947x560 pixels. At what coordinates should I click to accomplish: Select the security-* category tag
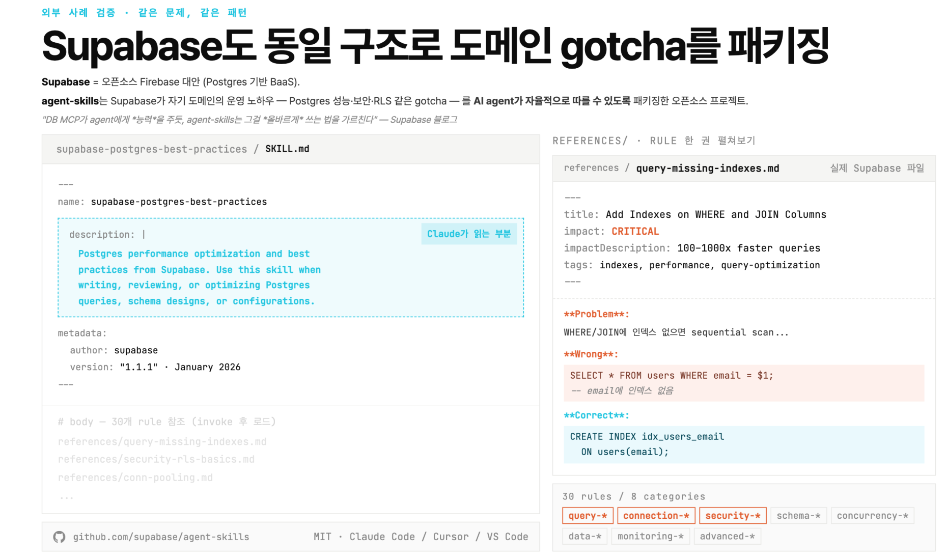point(733,516)
